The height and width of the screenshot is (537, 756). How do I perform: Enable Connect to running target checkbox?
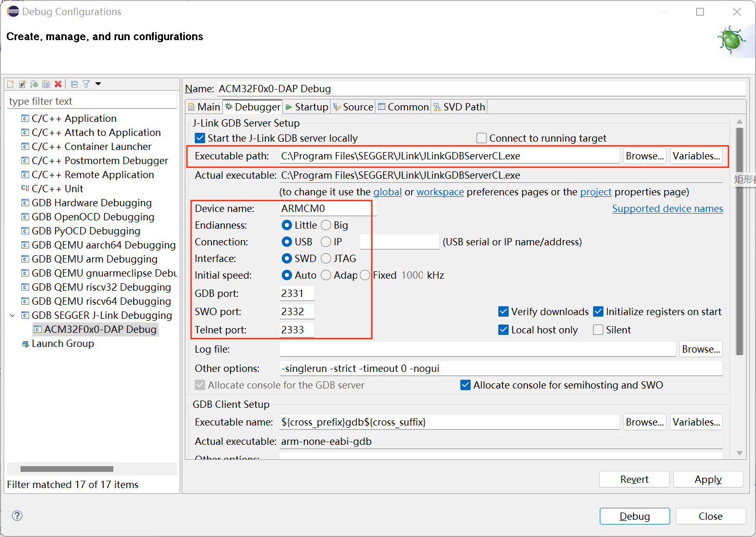482,138
